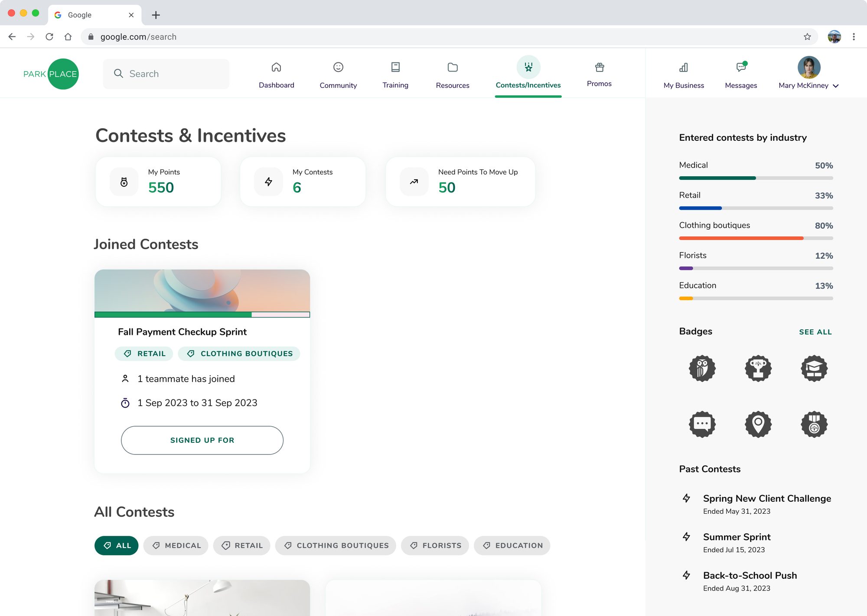
Task: Open the Training book icon
Action: pyautogui.click(x=395, y=67)
